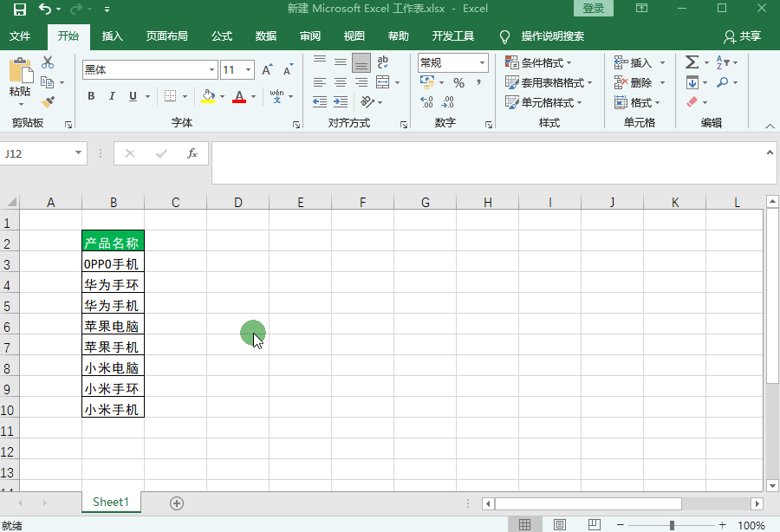Switch to the 开发工具 tab
This screenshot has height=532, width=780.
[452, 36]
